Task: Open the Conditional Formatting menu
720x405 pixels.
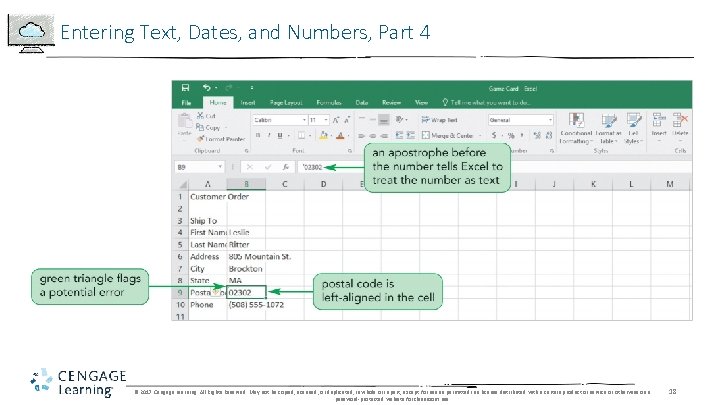Action: point(576,128)
